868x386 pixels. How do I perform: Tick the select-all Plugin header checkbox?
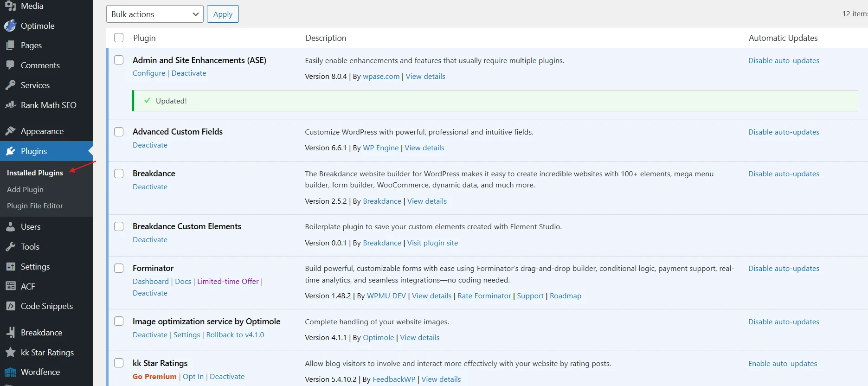tap(119, 38)
